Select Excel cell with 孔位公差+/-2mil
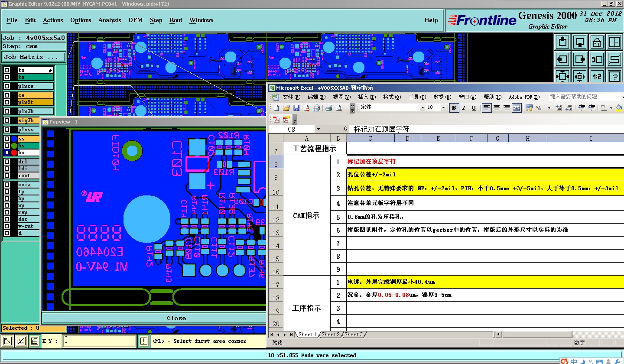 click(485, 175)
